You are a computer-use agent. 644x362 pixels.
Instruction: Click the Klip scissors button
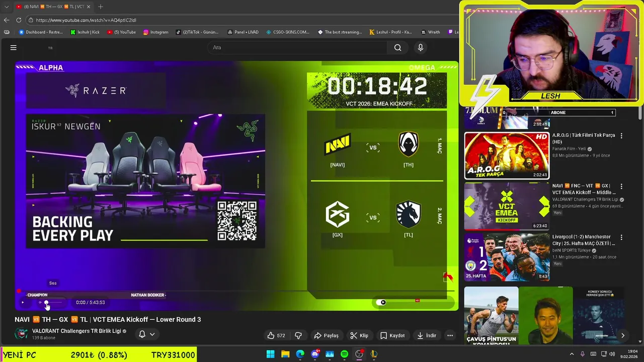(x=359, y=335)
